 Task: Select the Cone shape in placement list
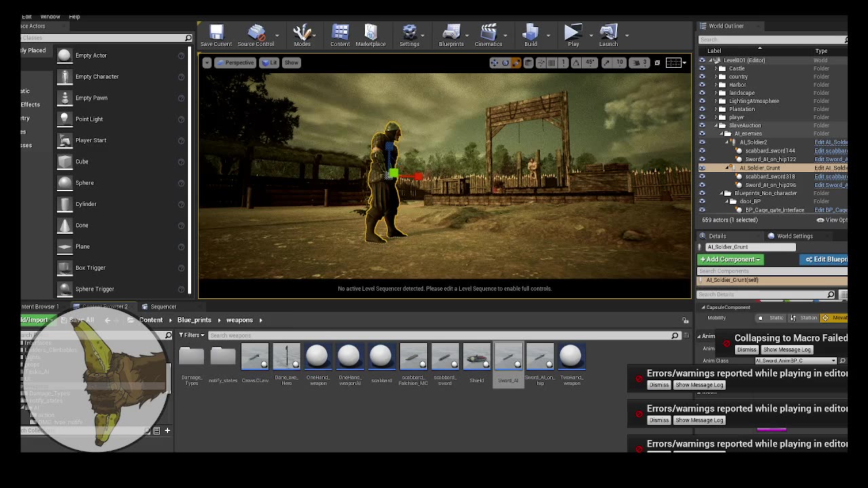(x=121, y=225)
